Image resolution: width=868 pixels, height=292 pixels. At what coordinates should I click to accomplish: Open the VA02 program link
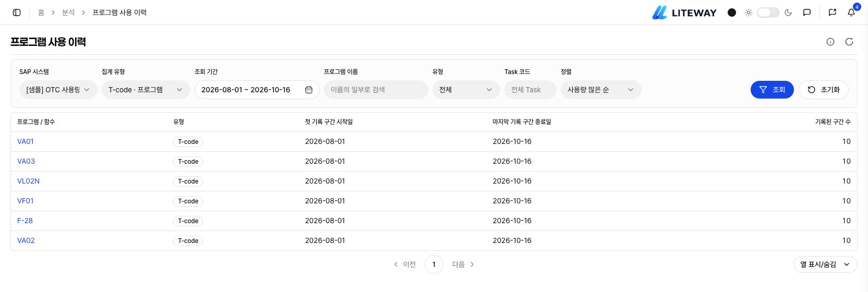26,240
